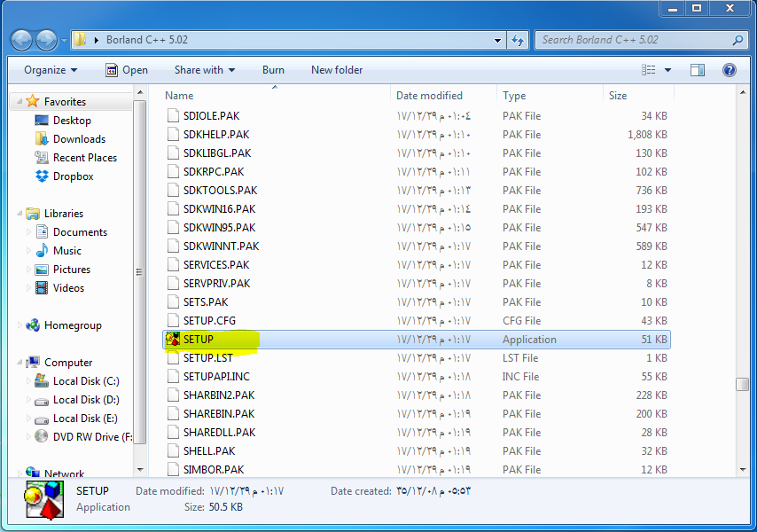The height and width of the screenshot is (532, 757).
Task: Select the SERVICES.PAK file
Action: (216, 265)
